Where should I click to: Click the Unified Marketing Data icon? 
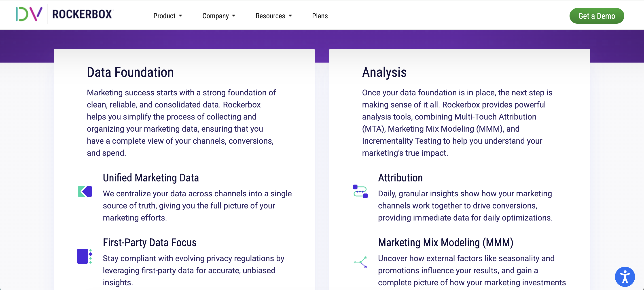pyautogui.click(x=85, y=192)
